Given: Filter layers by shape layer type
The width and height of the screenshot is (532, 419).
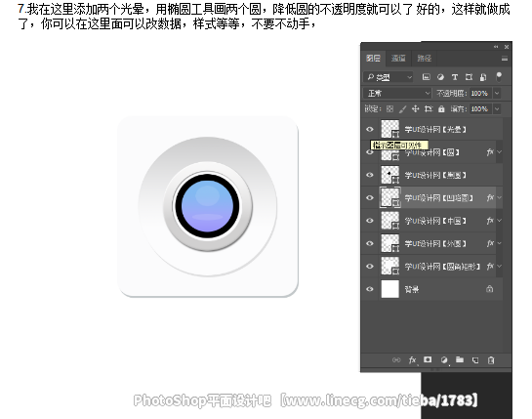Looking at the screenshot, I should tap(469, 77).
